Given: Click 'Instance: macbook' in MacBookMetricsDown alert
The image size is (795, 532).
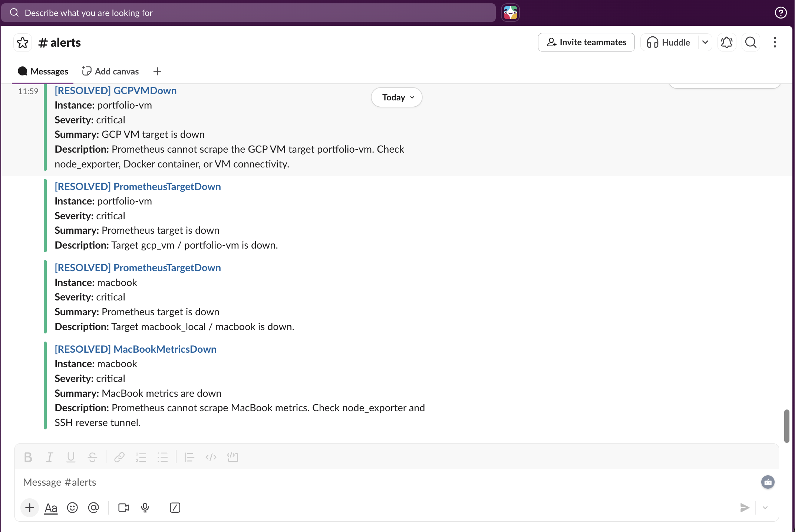Looking at the screenshot, I should (96, 364).
